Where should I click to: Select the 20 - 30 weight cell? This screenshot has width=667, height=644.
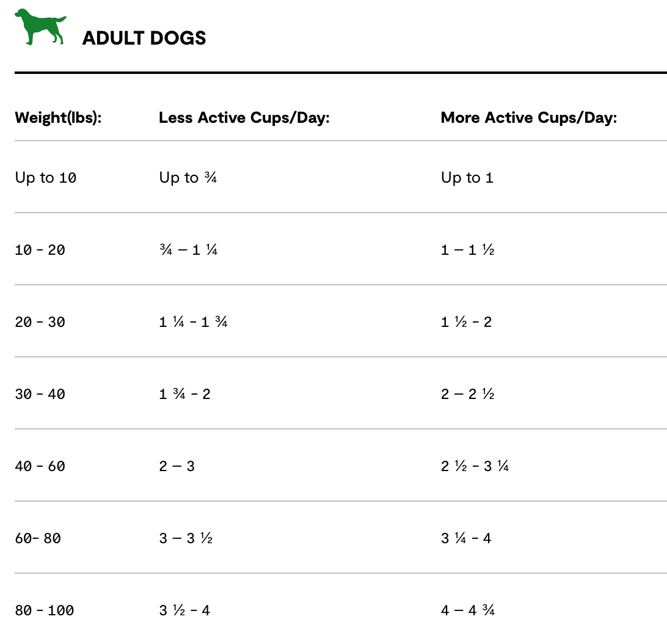point(40,322)
